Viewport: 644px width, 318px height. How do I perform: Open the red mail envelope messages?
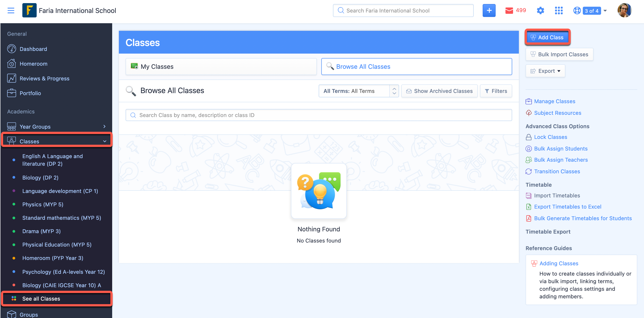(509, 10)
